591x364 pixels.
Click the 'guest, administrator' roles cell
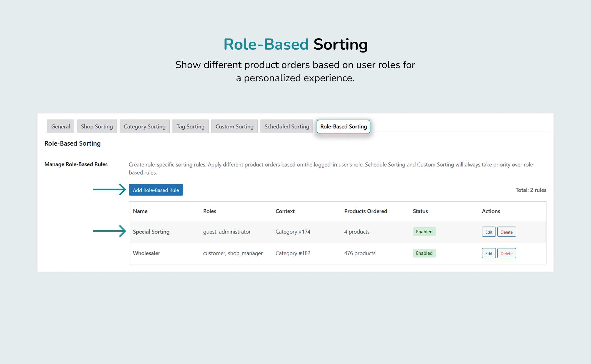point(227,232)
